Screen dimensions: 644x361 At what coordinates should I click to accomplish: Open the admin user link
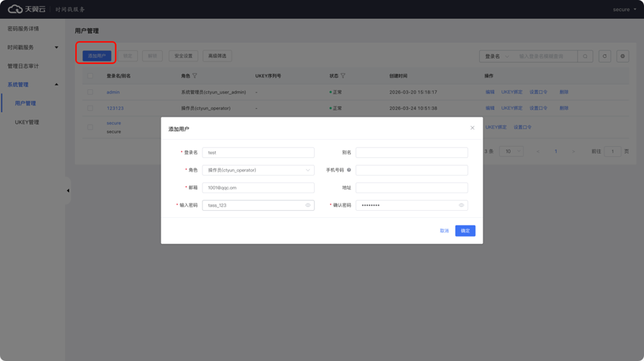click(113, 92)
